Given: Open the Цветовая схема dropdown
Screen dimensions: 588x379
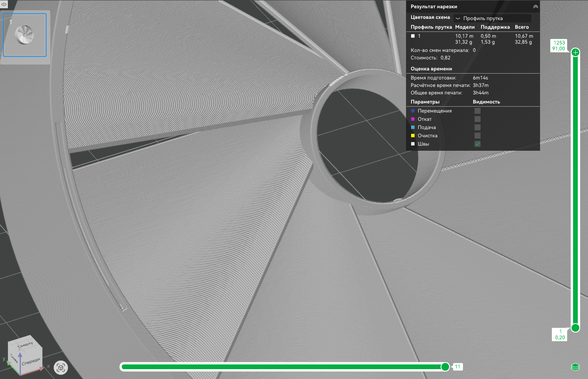Looking at the screenshot, I should pyautogui.click(x=492, y=18).
